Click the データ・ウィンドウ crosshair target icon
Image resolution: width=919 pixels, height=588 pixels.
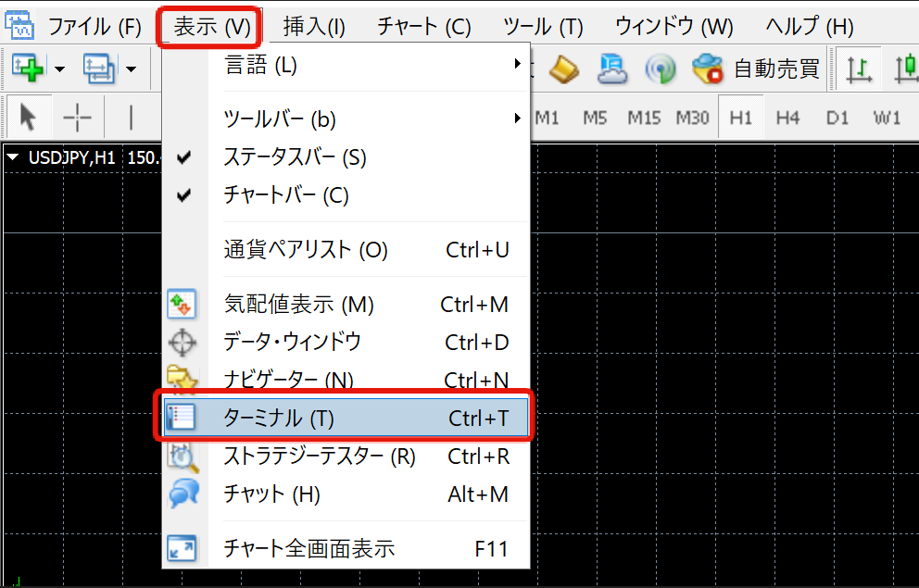coord(182,342)
